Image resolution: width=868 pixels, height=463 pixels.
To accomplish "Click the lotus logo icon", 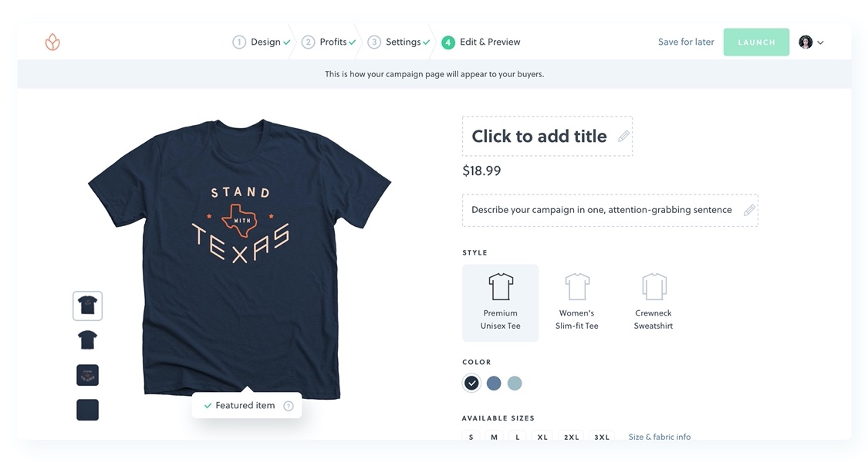I will tap(52, 42).
